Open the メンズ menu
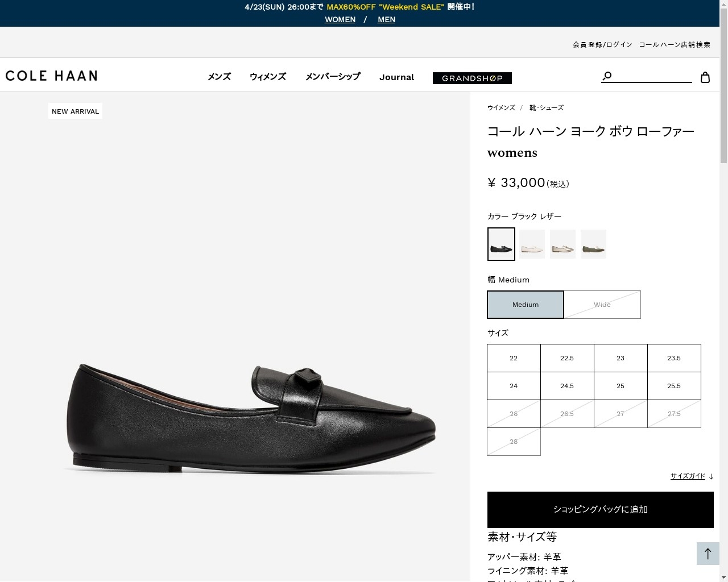This screenshot has height=582, width=728. 219,77
